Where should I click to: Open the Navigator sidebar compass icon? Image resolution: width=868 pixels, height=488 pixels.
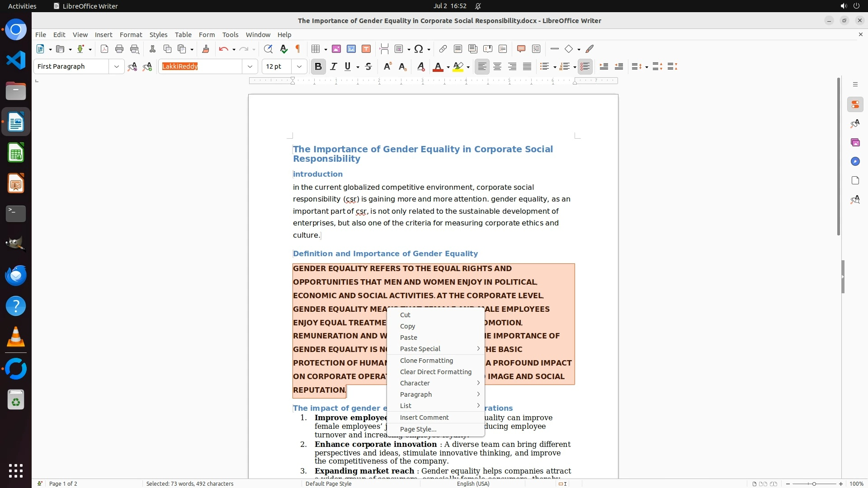[x=855, y=162]
